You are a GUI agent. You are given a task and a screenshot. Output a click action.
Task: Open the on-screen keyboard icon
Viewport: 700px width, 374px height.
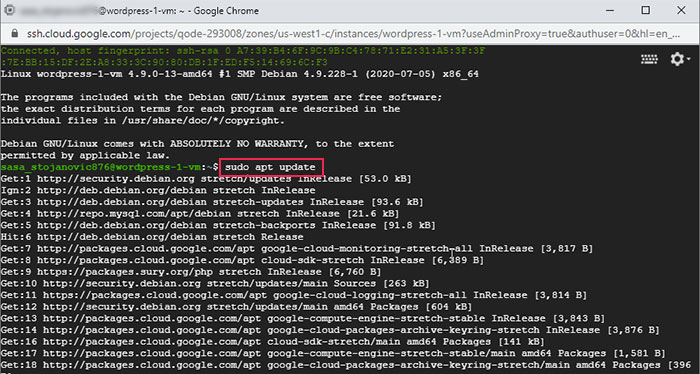(x=649, y=58)
